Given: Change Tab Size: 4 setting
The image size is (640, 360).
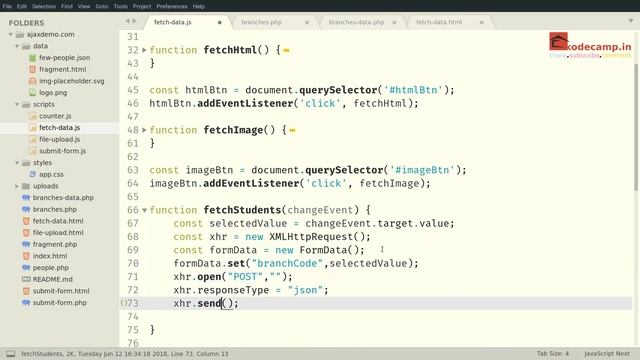Looking at the screenshot, I should tap(553, 353).
